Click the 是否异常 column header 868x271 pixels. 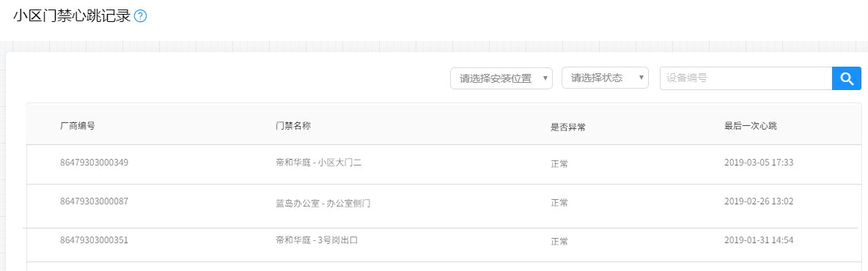click(x=568, y=127)
